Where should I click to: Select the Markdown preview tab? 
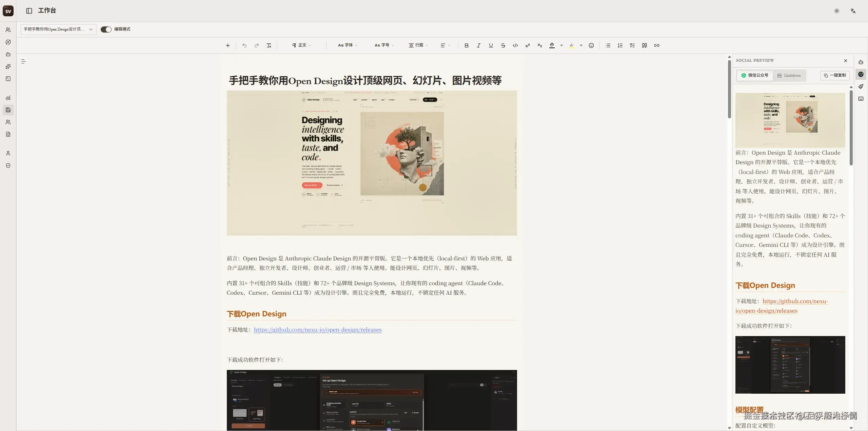tap(789, 75)
